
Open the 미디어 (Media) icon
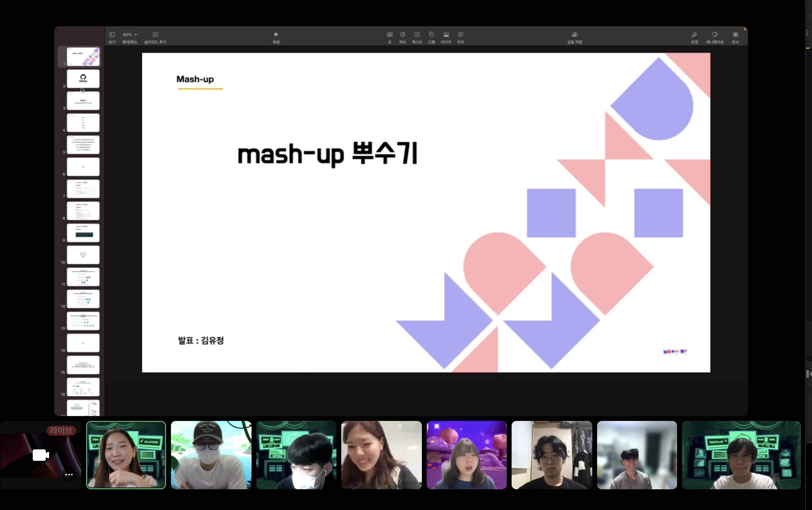pos(446,35)
